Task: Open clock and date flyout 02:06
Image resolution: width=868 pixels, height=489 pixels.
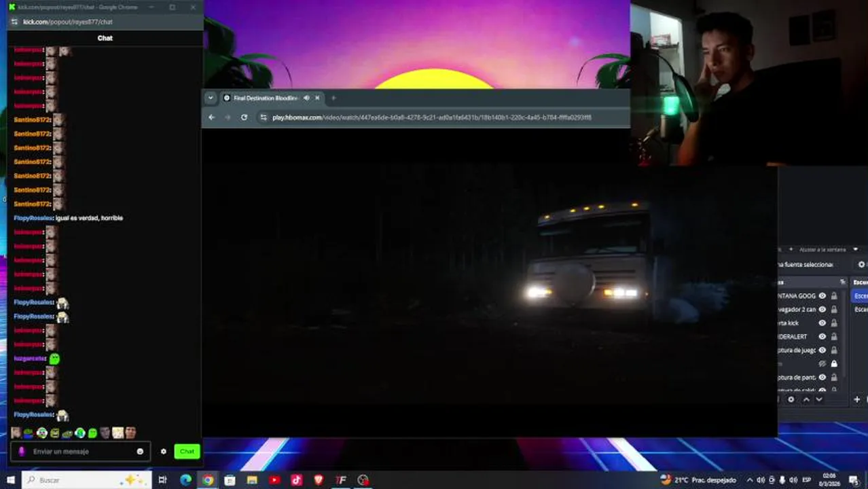Action: (x=830, y=480)
